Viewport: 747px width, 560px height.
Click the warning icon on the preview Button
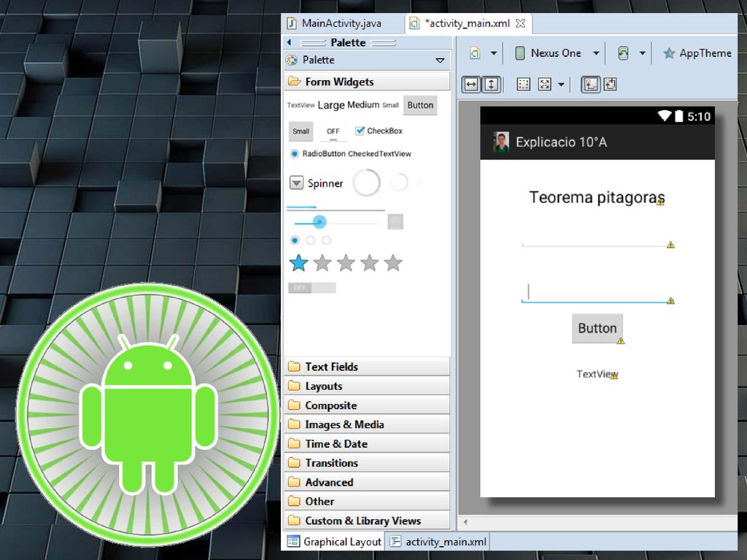621,341
